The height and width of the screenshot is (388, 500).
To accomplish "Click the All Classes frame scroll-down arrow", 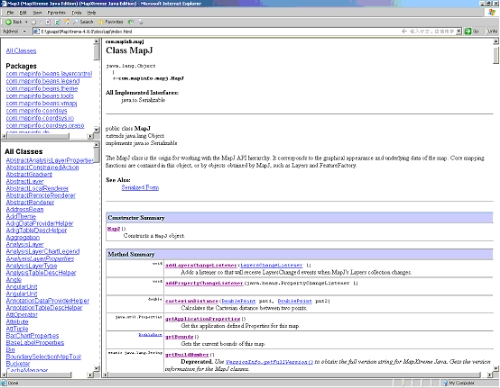I will point(97,368).
